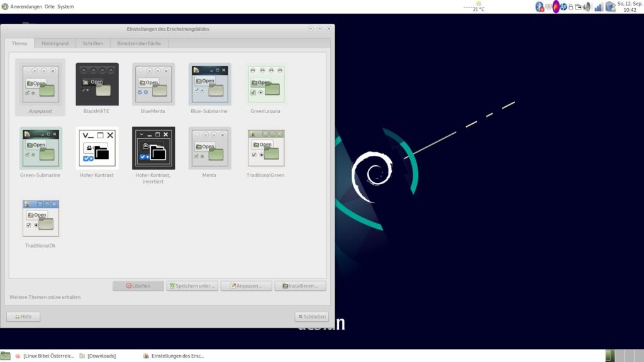Click the first workspace in the switcher
Viewport: 644px width, 362px height.
(x=610, y=356)
